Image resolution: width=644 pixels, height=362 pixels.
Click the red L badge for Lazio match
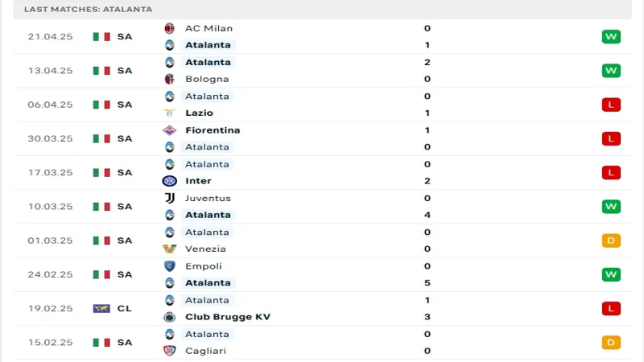pos(611,105)
